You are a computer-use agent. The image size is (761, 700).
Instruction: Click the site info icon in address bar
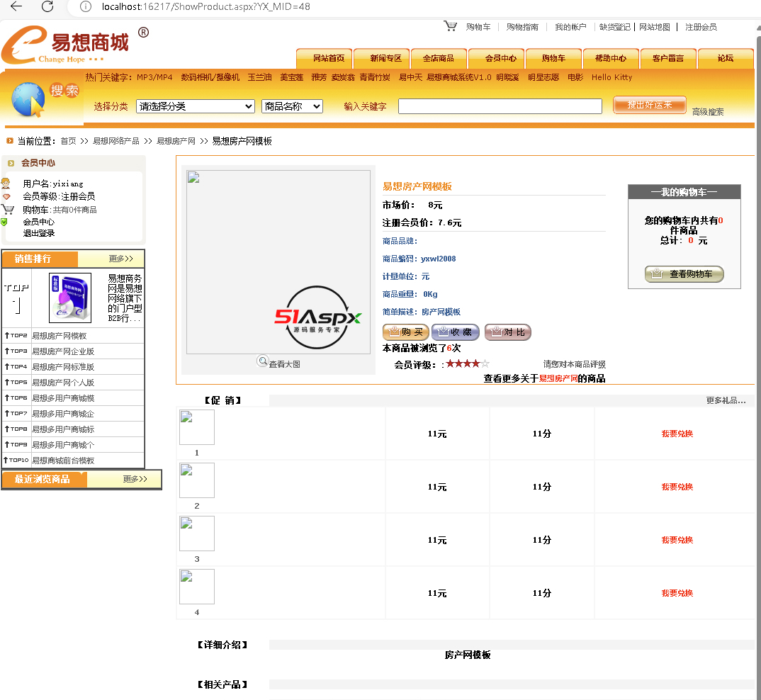point(86,6)
